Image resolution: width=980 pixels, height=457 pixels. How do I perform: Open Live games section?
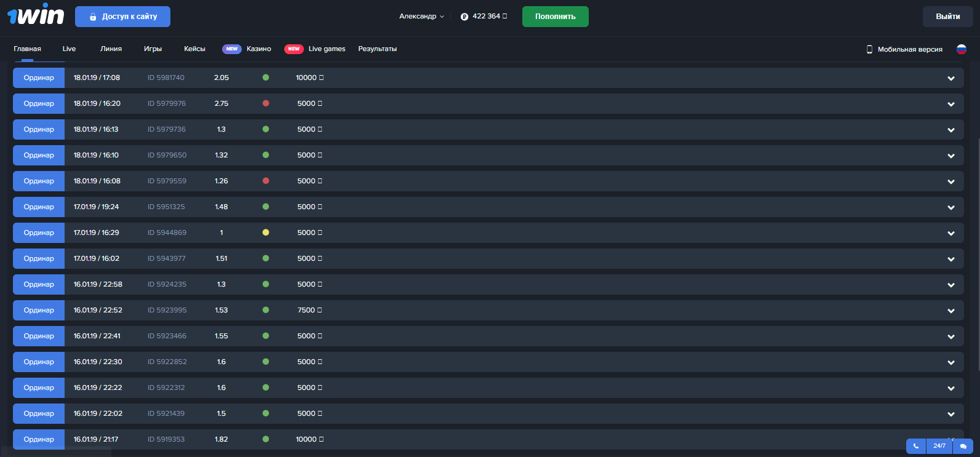pos(327,49)
